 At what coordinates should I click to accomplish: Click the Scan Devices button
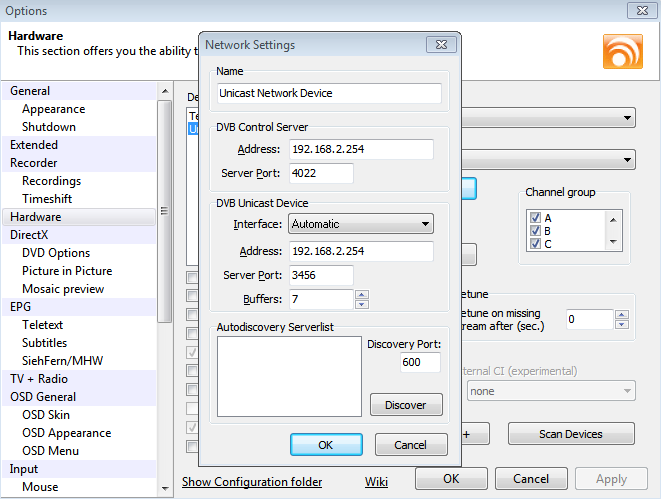click(571, 434)
